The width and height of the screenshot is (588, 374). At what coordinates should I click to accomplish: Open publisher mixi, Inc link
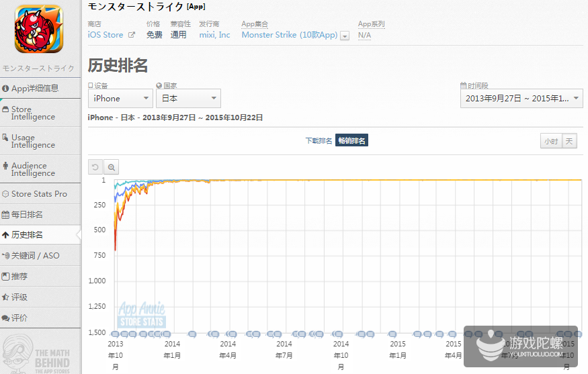(x=214, y=35)
